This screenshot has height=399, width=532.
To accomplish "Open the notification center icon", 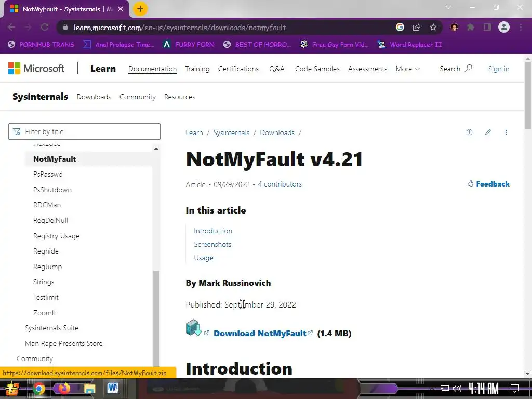I will click(515, 388).
